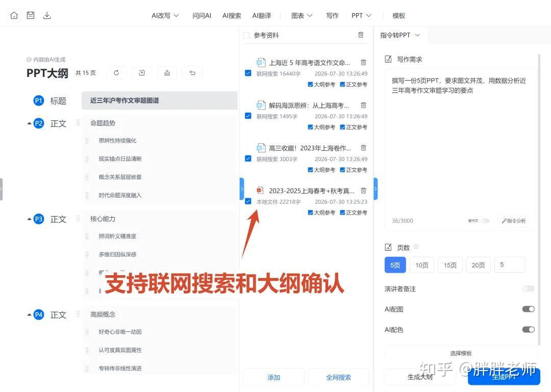Click the 指令分析 pencil button
This screenshot has width=551, height=392.
click(x=514, y=221)
